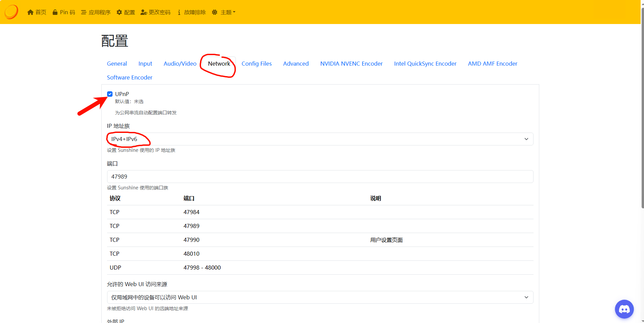Switch to the Advanced tab
The width and height of the screenshot is (644, 323).
[296, 64]
